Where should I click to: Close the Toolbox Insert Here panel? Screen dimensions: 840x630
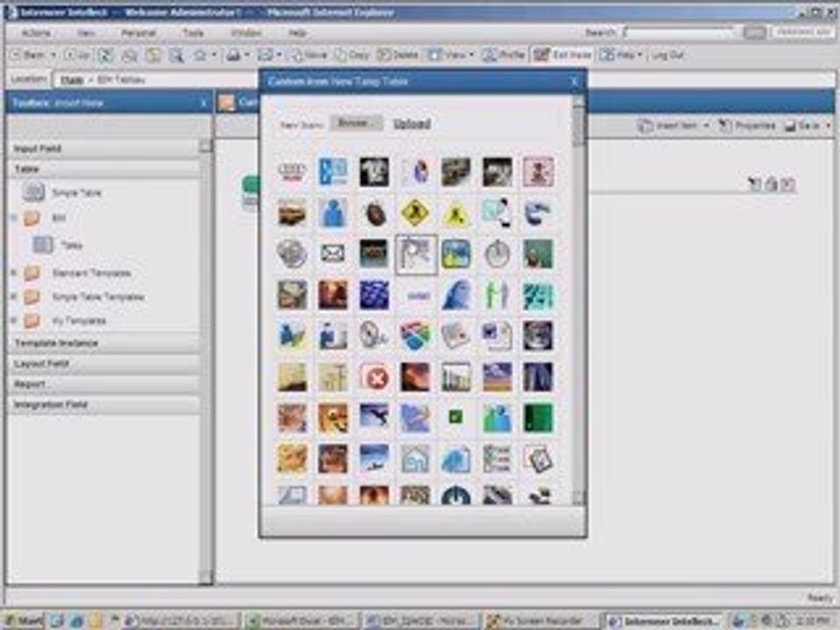[x=204, y=103]
